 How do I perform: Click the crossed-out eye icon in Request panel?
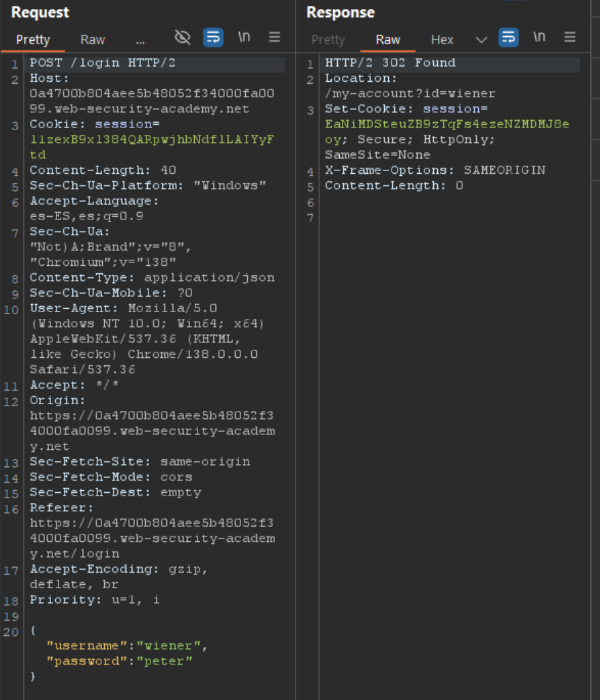183,37
